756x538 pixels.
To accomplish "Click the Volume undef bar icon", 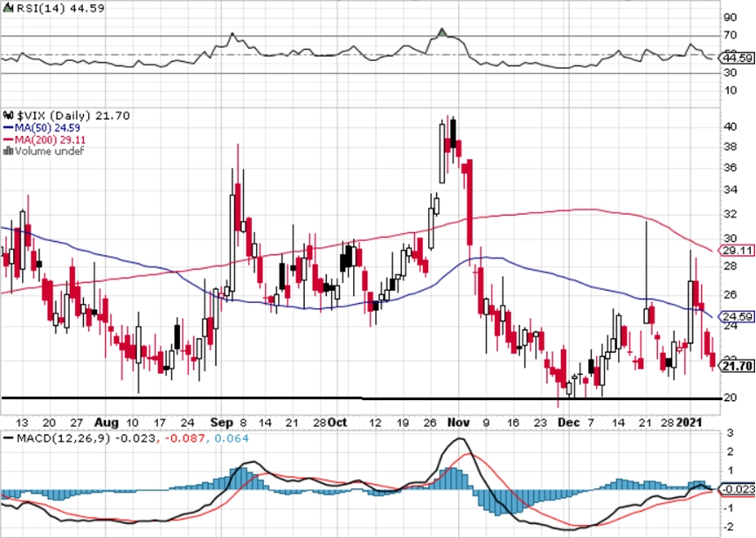I will (x=8, y=151).
